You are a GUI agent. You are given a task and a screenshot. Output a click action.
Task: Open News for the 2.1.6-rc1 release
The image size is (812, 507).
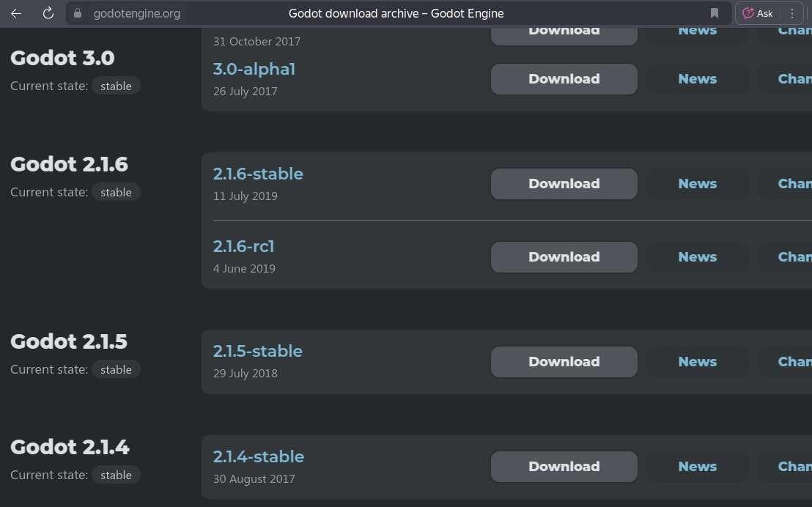(x=697, y=256)
